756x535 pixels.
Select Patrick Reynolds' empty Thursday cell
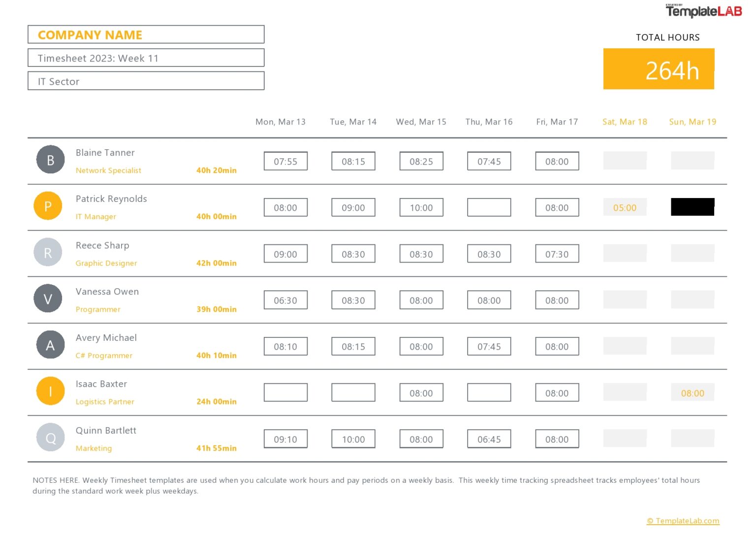(x=489, y=207)
